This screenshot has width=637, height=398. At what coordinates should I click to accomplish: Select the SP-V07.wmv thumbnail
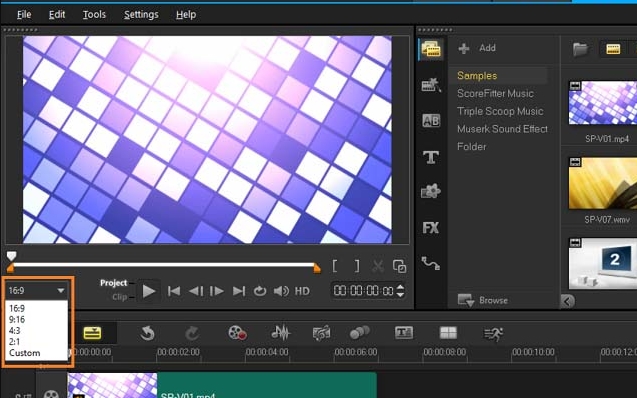[603, 184]
